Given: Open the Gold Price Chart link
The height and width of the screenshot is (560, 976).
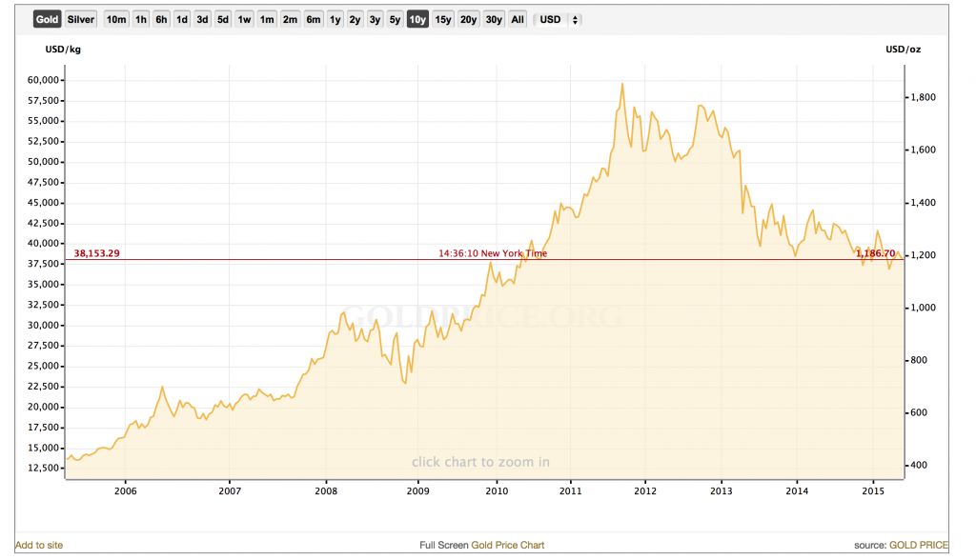Looking at the screenshot, I should point(506,545).
